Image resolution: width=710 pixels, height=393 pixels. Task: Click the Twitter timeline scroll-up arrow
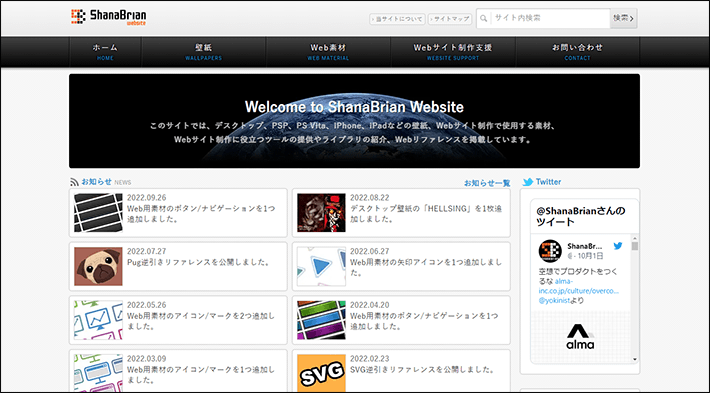635,238
